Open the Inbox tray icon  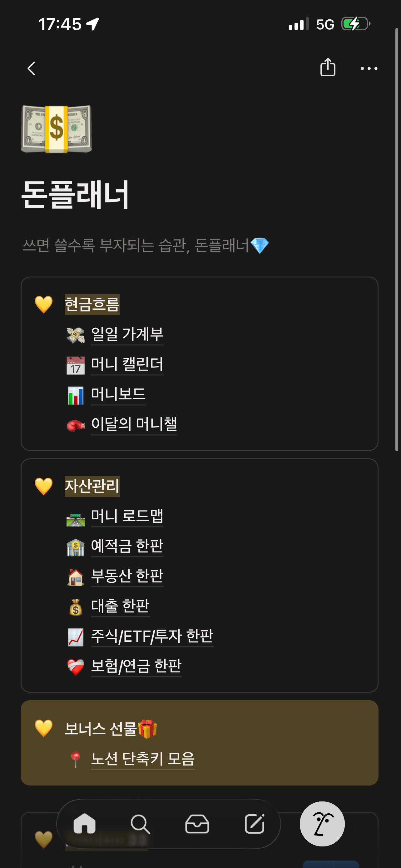pyautogui.click(x=197, y=824)
